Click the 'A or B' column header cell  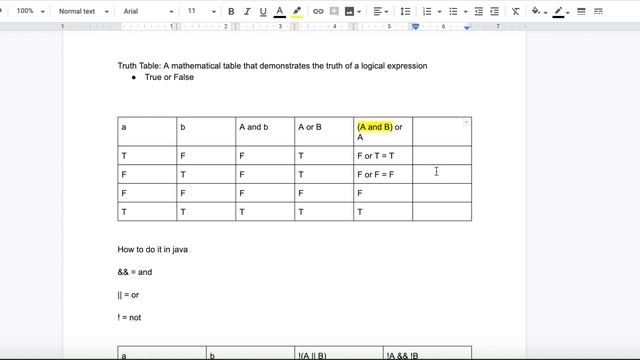324,131
